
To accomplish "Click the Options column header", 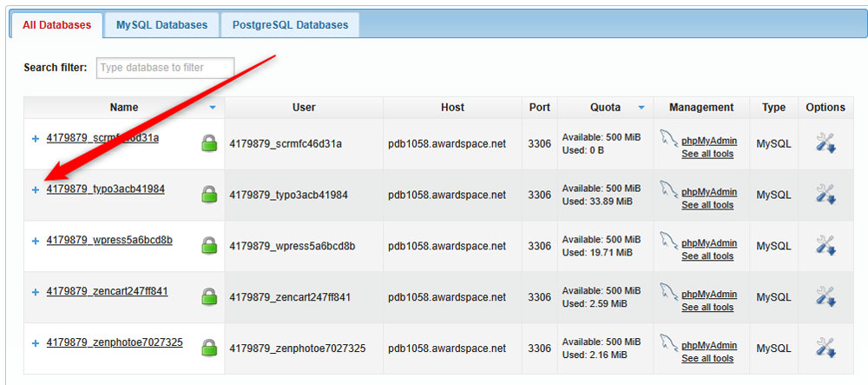I will (x=825, y=108).
